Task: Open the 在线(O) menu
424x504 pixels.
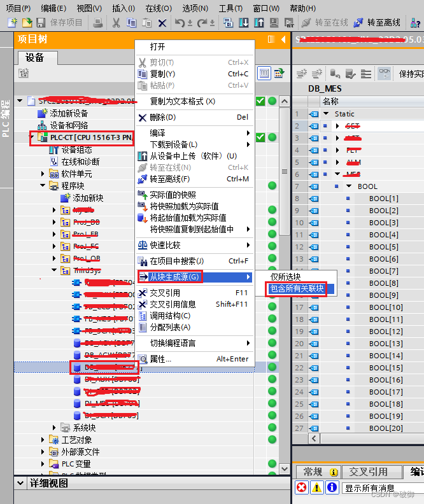Action: pyautogui.click(x=159, y=8)
